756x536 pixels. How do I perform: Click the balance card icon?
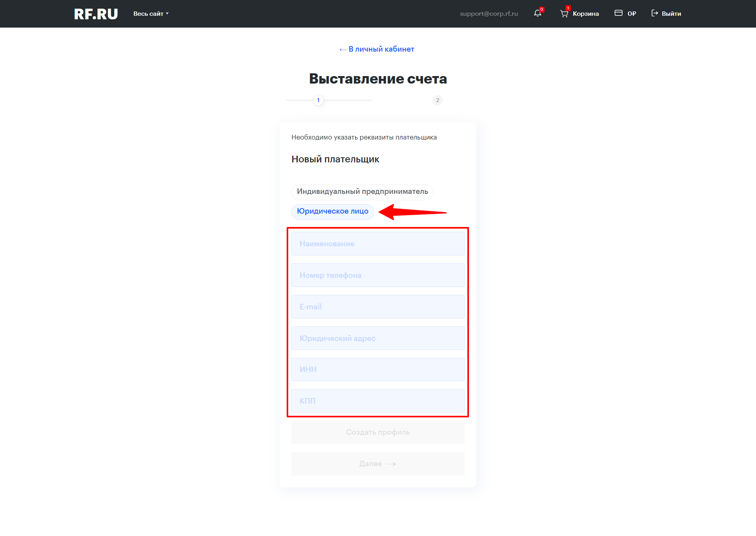(x=619, y=13)
